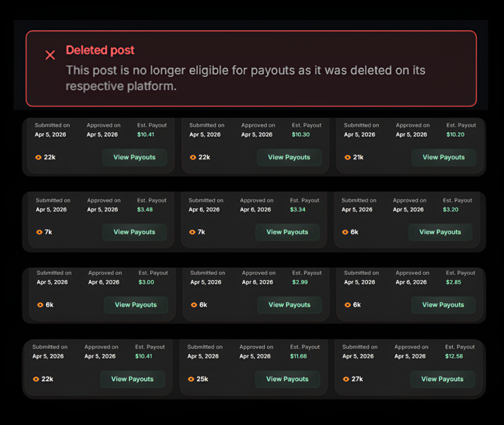Image resolution: width=504 pixels, height=425 pixels.
Task: Open View Payouts on the $3.20 card
Action: [440, 232]
